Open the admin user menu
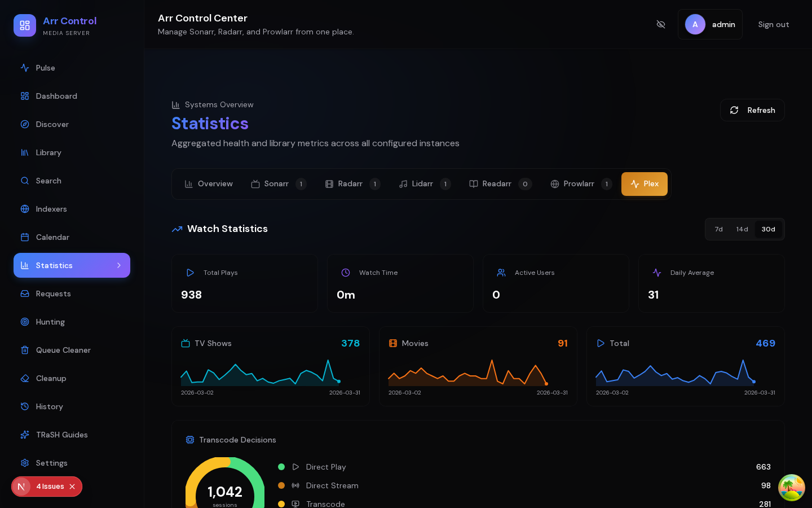 pos(710,24)
